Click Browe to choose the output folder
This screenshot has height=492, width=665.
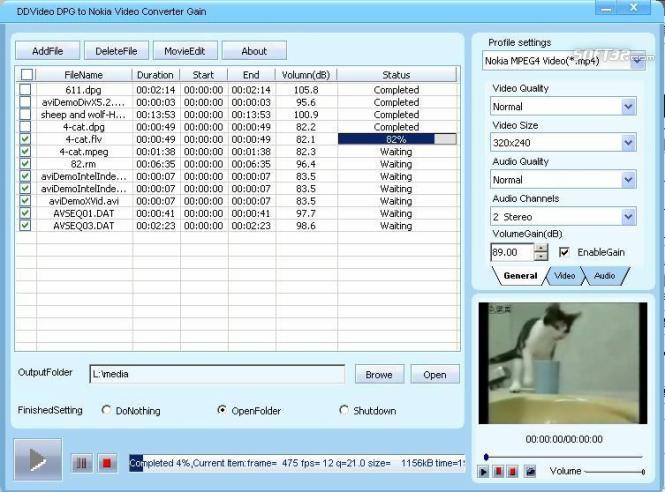[x=379, y=375]
